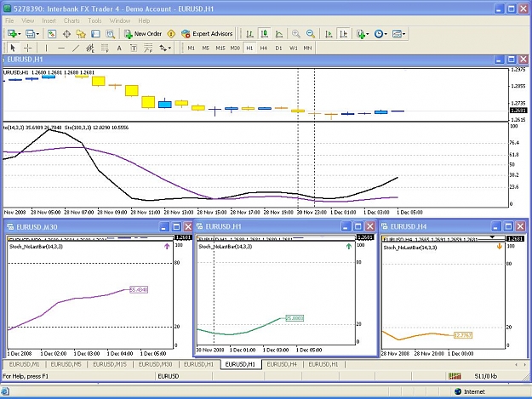Click orange value label in H4 window

463,335
